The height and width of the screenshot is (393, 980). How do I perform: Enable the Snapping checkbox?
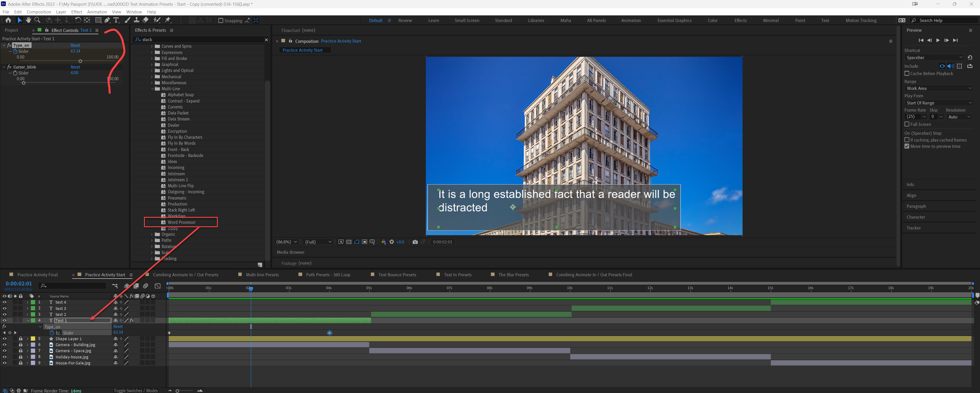[x=221, y=21]
